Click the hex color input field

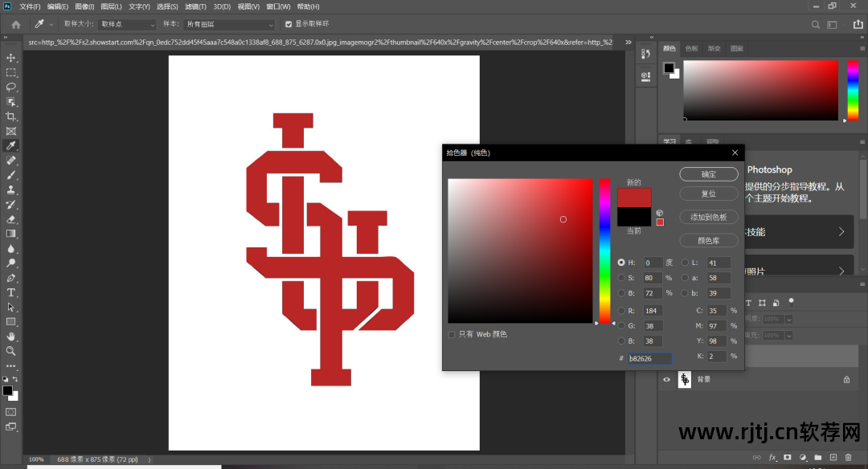coord(649,358)
